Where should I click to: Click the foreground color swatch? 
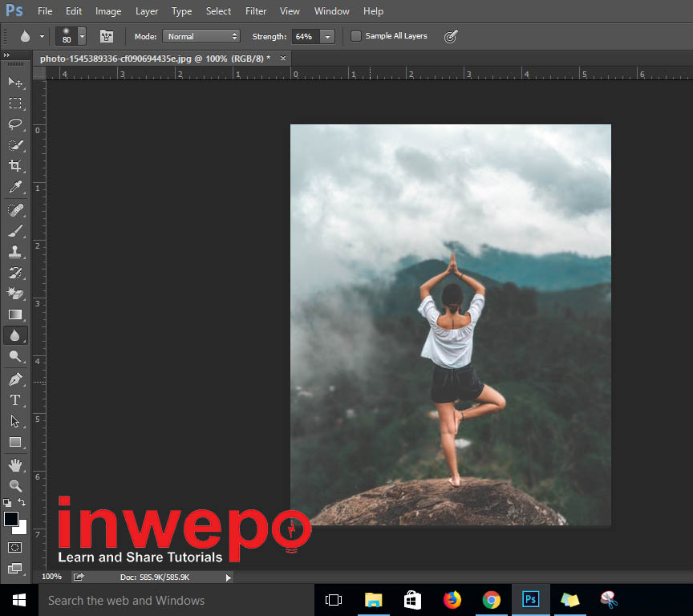tap(11, 519)
